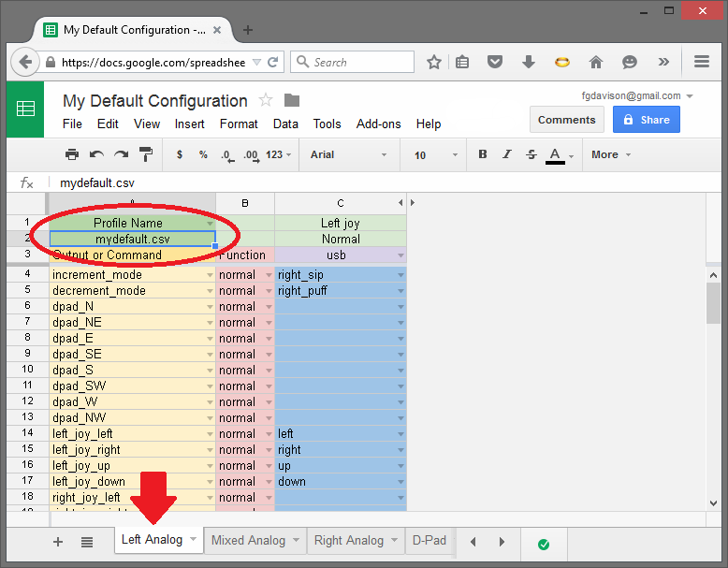Viewport: 728px width, 568px height.
Task: Select the left_joy_up cell
Action: click(132, 466)
